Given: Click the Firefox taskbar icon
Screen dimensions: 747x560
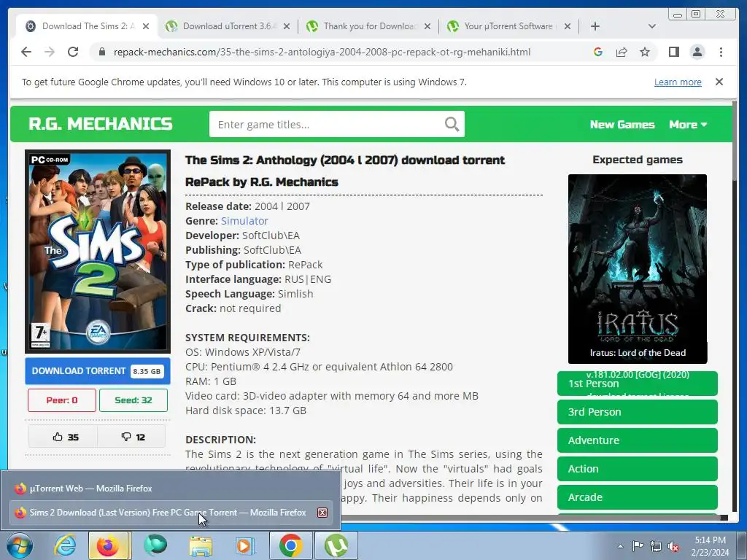Looking at the screenshot, I should point(108,545).
